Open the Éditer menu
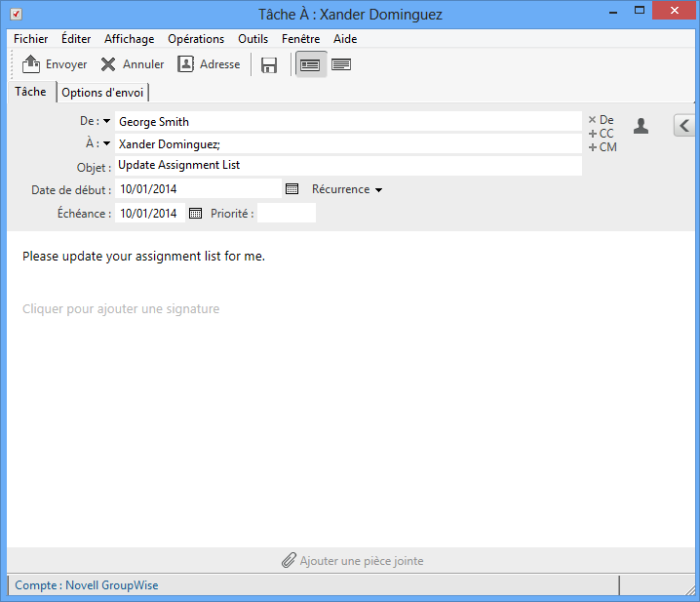This screenshot has width=700, height=602. pyautogui.click(x=76, y=39)
